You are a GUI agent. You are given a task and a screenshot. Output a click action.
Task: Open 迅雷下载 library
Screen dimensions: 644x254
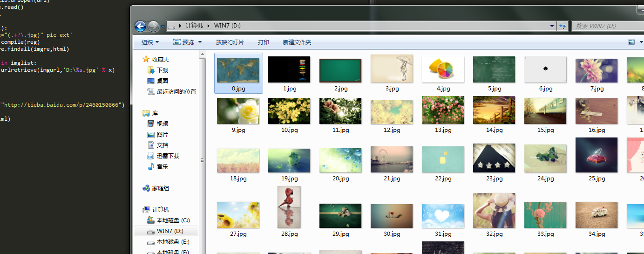[163, 156]
